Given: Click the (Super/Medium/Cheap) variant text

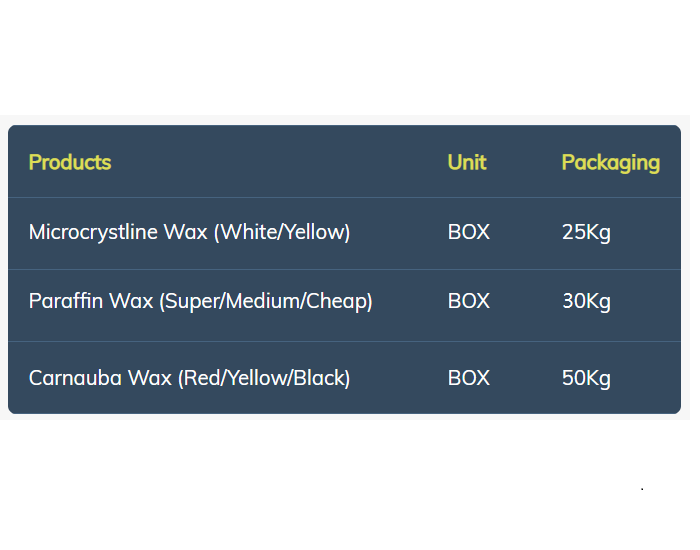Looking at the screenshot, I should [266, 301].
